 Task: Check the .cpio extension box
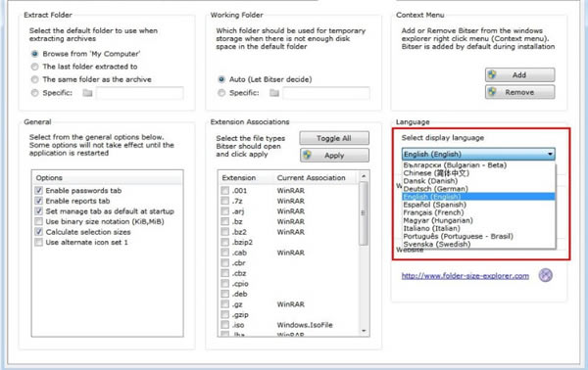pos(225,284)
